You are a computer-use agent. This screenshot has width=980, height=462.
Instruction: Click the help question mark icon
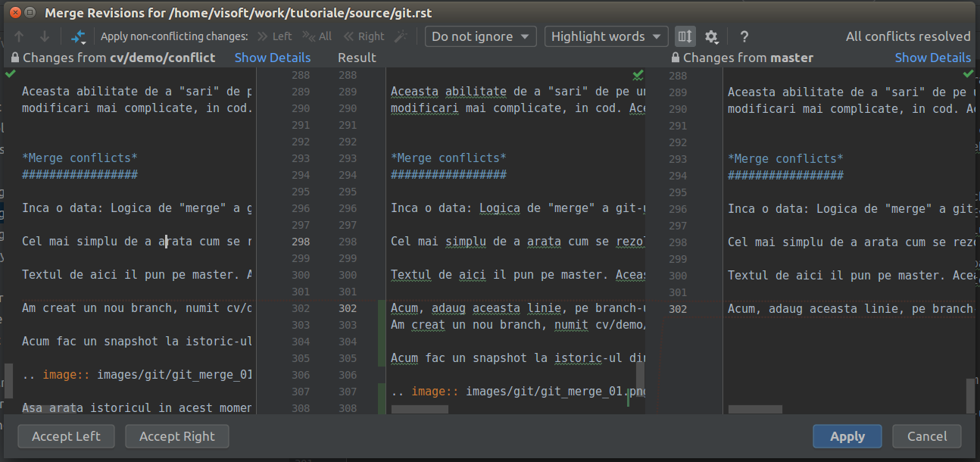[744, 36]
